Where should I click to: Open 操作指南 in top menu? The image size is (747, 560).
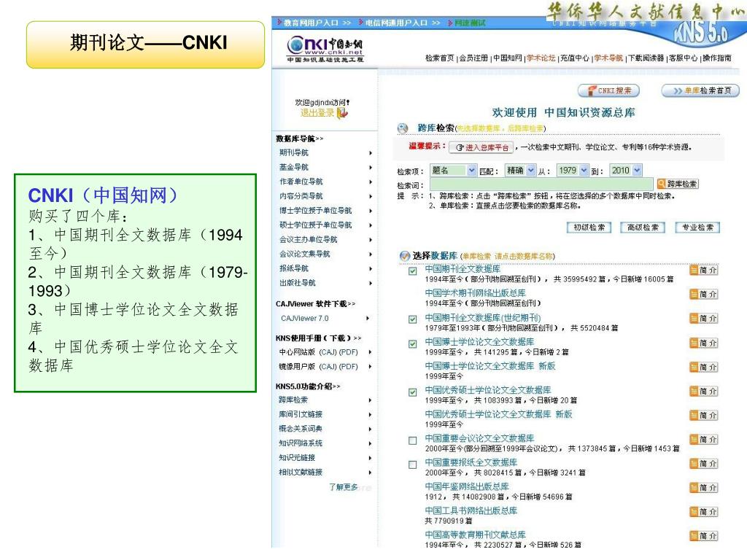[x=717, y=58]
